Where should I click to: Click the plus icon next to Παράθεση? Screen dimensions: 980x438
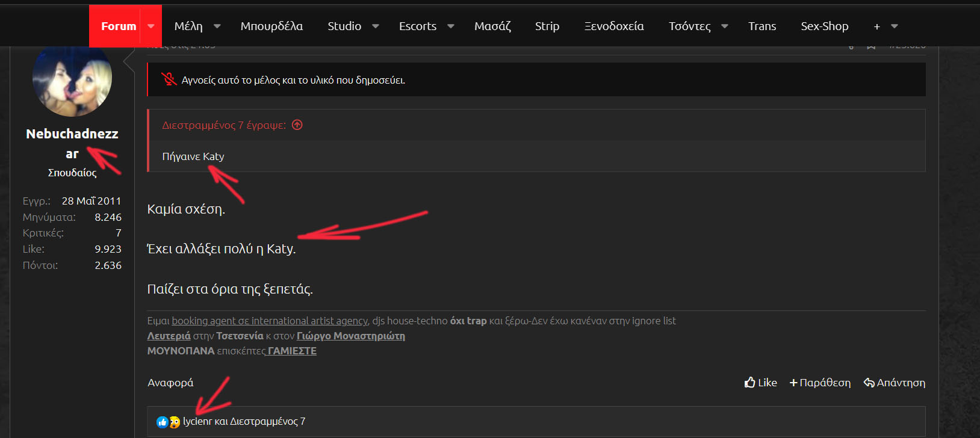tap(793, 383)
